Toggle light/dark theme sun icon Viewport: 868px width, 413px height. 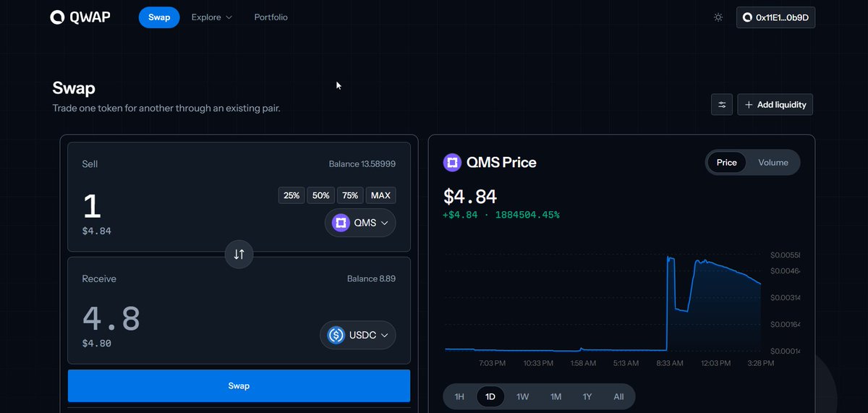(x=718, y=17)
